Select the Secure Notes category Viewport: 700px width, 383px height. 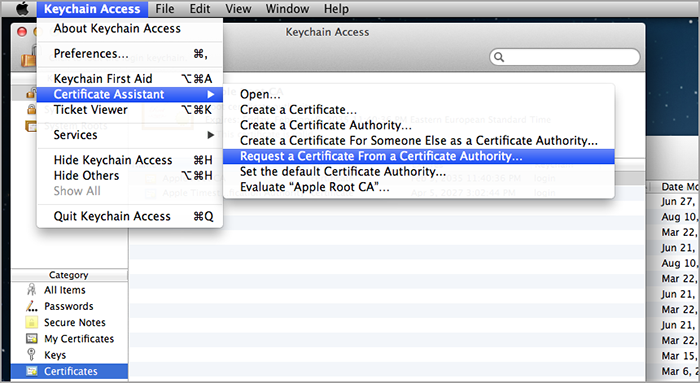point(69,322)
